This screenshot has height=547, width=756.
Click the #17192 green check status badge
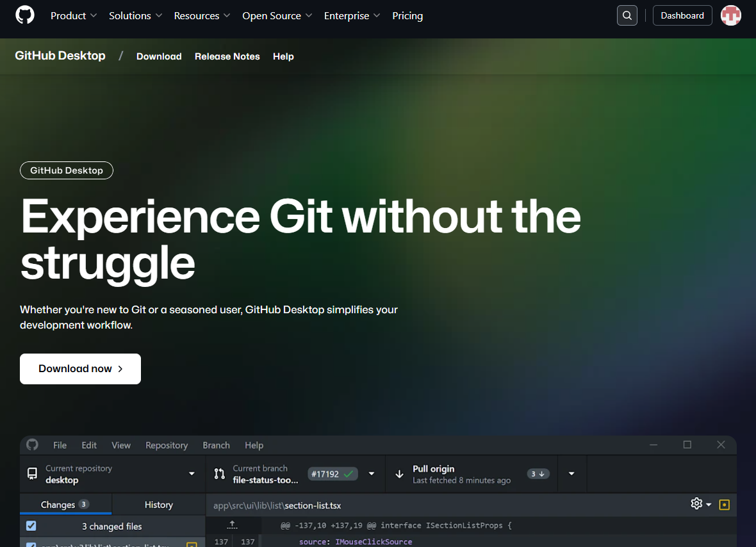pos(333,473)
